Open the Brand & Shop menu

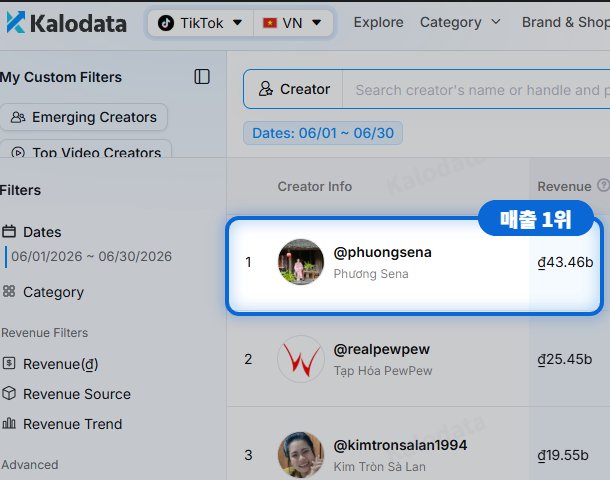pyautogui.click(x=566, y=22)
